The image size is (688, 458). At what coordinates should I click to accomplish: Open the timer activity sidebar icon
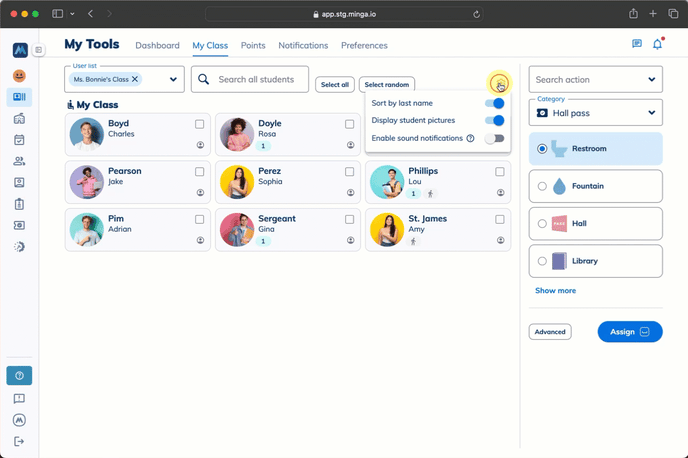tap(19, 247)
